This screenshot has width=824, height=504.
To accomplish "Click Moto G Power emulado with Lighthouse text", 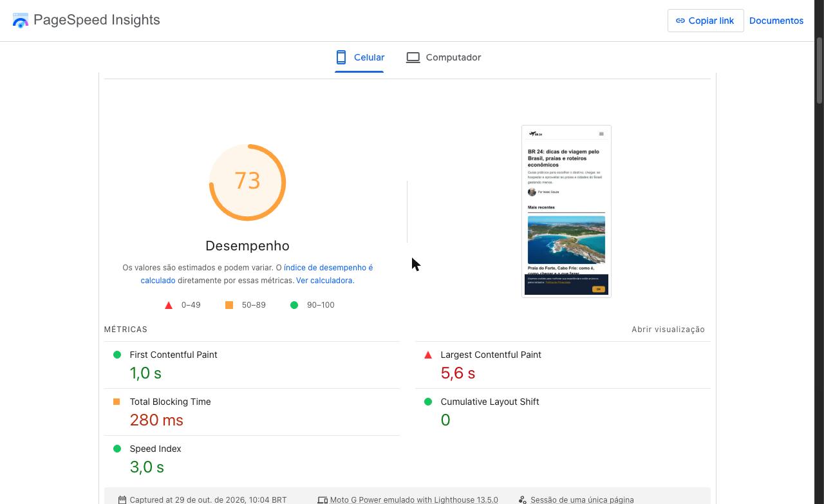I will coord(414,499).
